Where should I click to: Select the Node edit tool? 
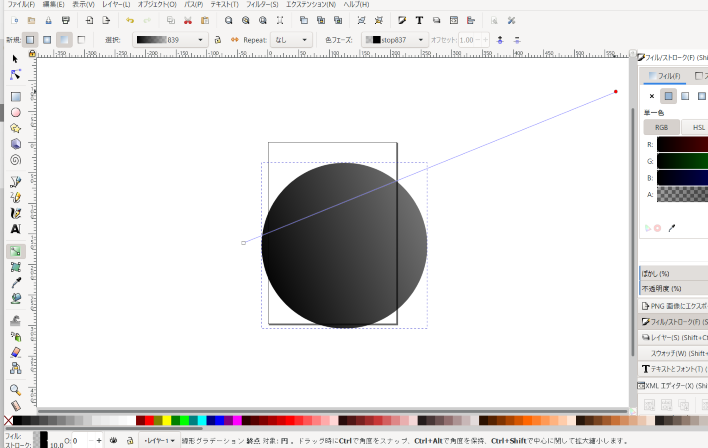coord(15,75)
